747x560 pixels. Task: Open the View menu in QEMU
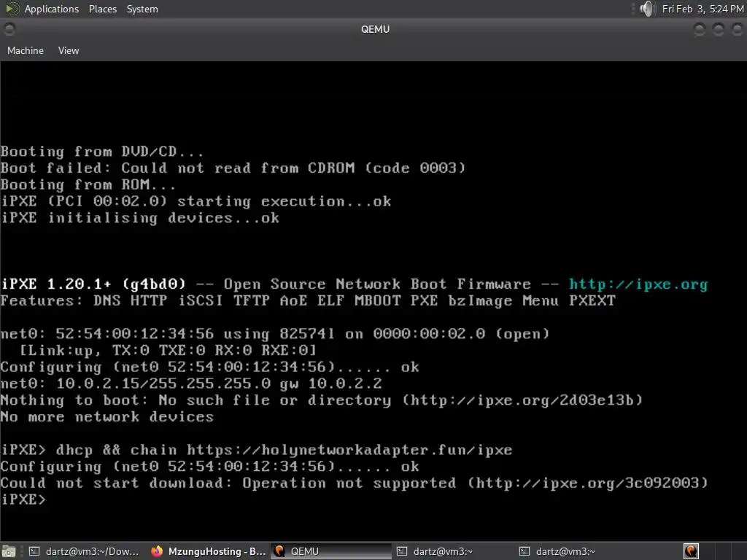(x=69, y=50)
